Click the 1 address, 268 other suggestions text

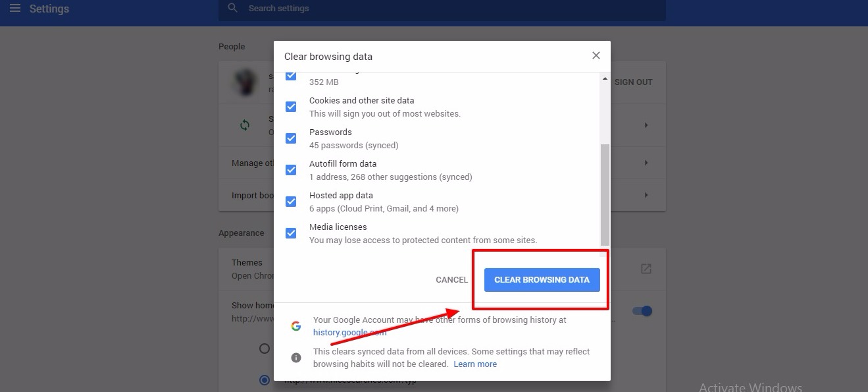(391, 177)
